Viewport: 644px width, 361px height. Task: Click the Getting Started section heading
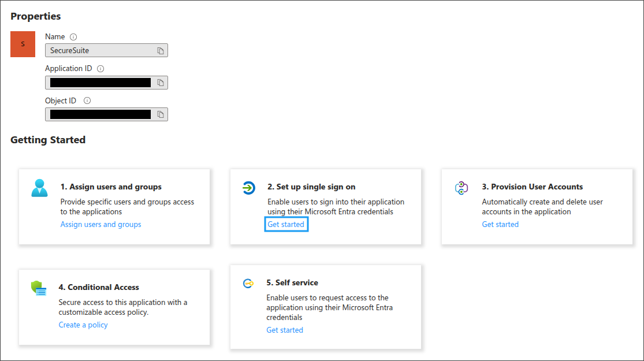48,140
